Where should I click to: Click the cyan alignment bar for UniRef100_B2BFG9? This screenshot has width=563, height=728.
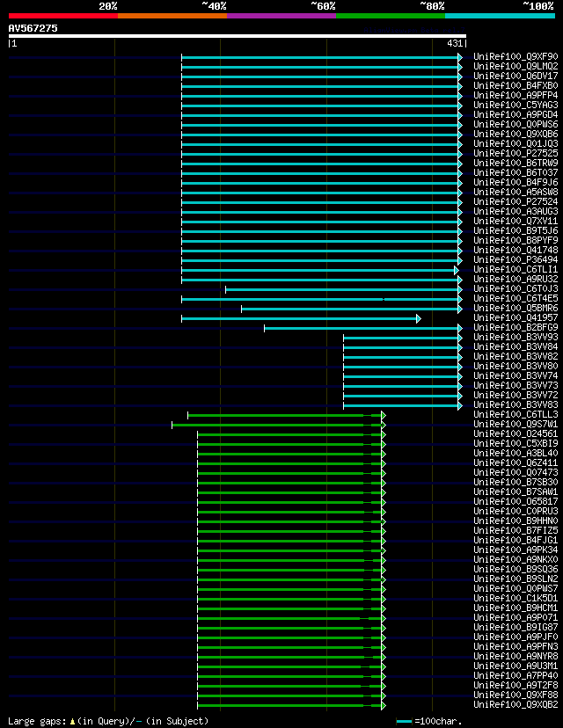[363, 328]
